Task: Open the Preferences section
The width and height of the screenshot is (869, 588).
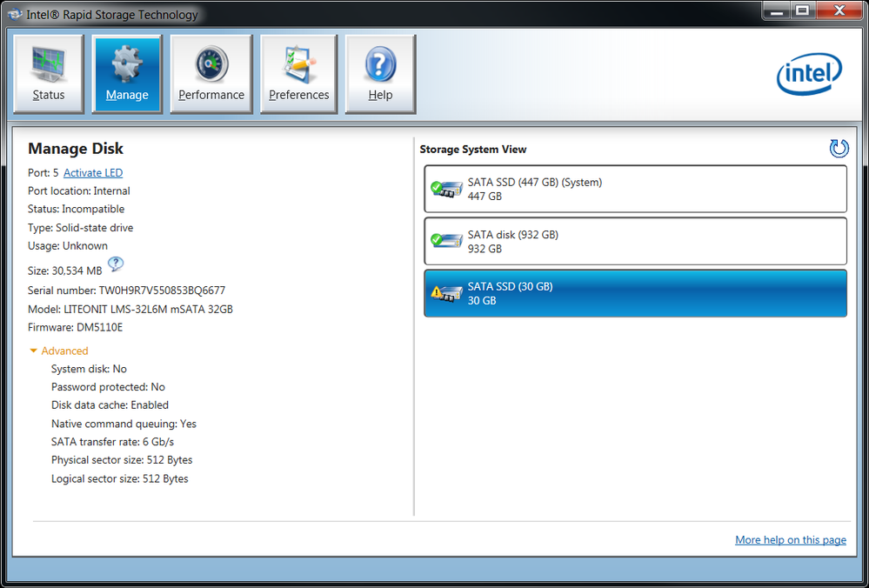Action: [298, 74]
